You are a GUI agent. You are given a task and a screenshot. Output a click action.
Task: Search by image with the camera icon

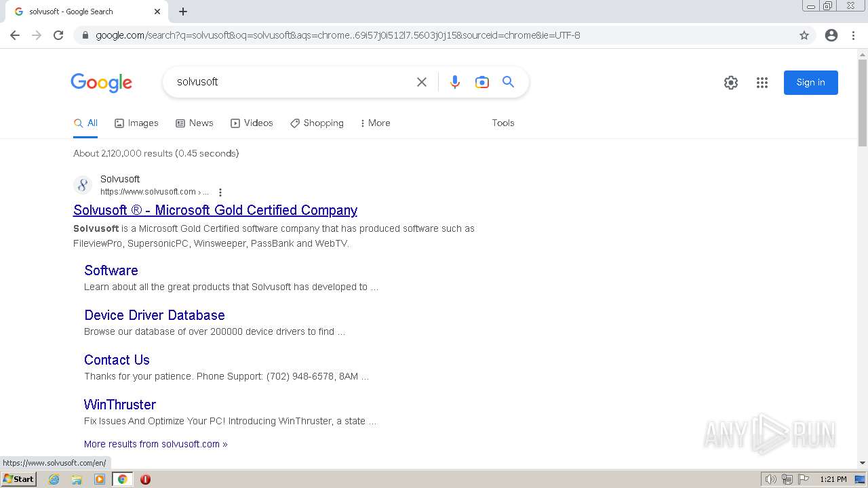pos(482,82)
